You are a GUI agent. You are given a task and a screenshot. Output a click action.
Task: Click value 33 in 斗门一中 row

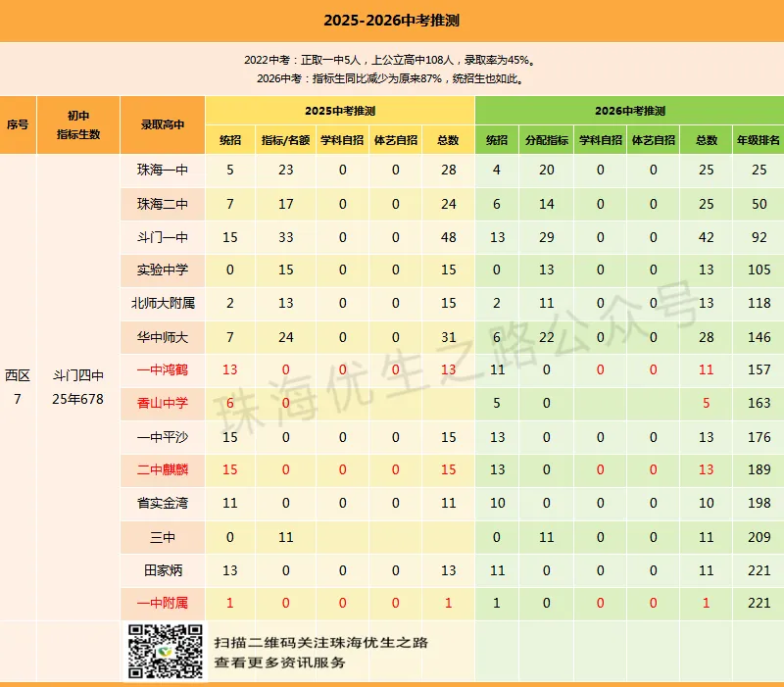coord(285,237)
